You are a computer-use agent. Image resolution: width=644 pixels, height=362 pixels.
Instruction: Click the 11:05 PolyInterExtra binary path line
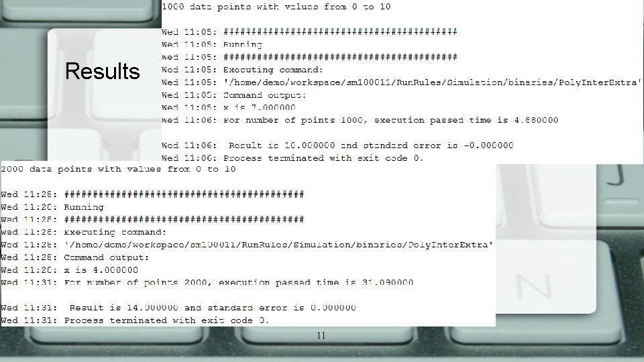(401, 82)
